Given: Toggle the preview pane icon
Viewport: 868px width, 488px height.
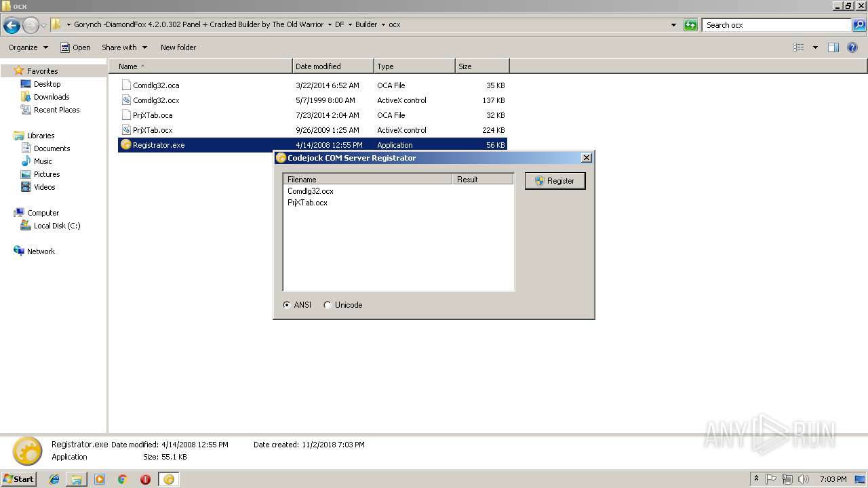Looking at the screenshot, I should pyautogui.click(x=833, y=47).
